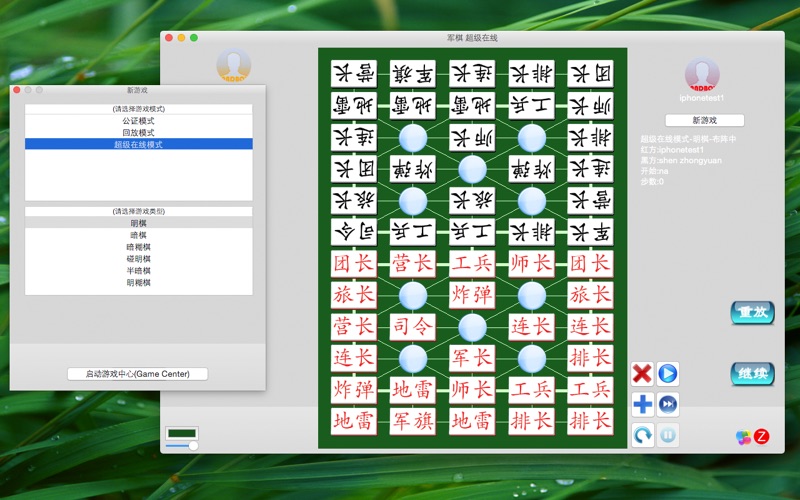Select 回放模式 game mode
This screenshot has height=500, width=800.
click(138, 133)
